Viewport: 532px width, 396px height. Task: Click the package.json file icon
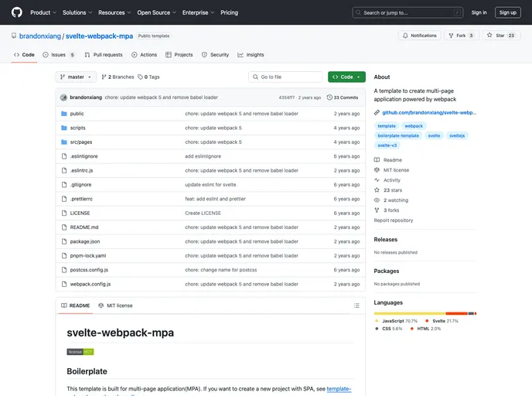click(63, 241)
